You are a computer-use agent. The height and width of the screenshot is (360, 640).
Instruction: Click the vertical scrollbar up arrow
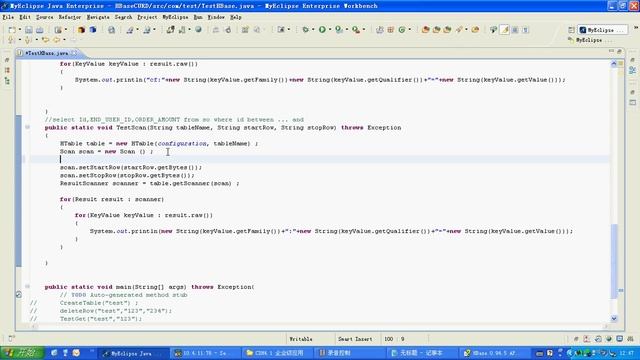(x=614, y=64)
